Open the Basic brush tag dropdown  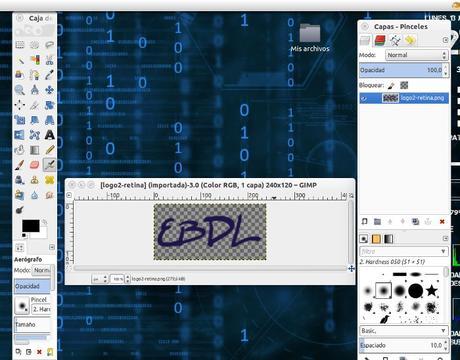[404, 331]
